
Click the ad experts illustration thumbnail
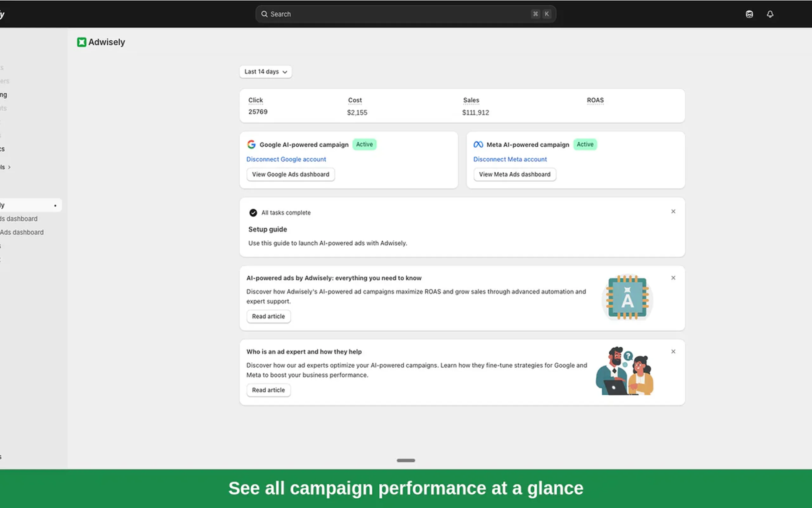click(625, 371)
